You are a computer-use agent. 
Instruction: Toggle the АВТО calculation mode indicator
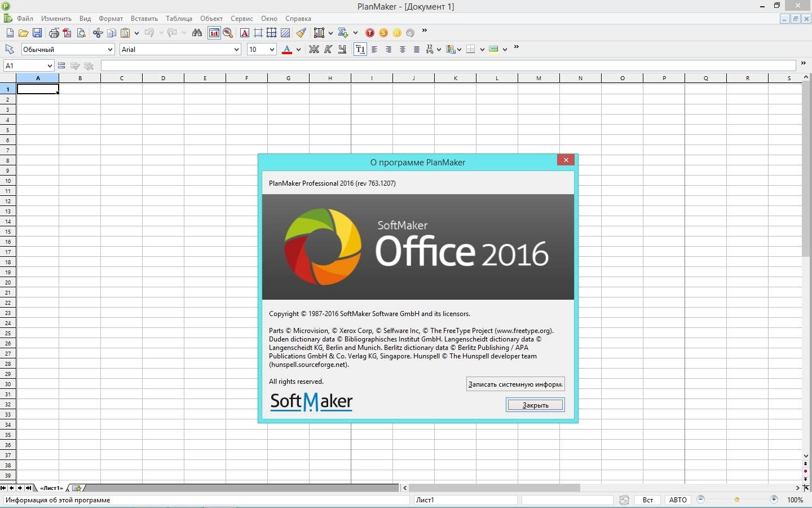click(x=678, y=500)
